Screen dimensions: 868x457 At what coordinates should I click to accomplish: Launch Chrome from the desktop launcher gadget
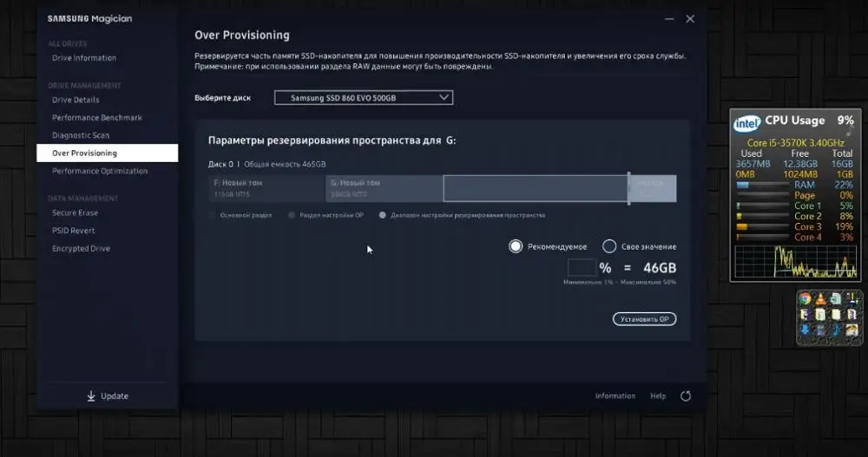(x=805, y=299)
